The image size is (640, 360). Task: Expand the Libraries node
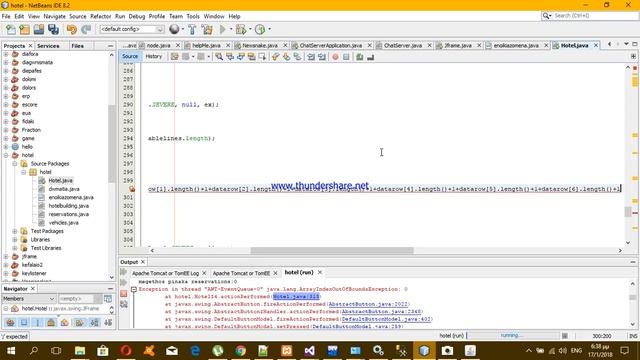pyautogui.click(x=15, y=240)
